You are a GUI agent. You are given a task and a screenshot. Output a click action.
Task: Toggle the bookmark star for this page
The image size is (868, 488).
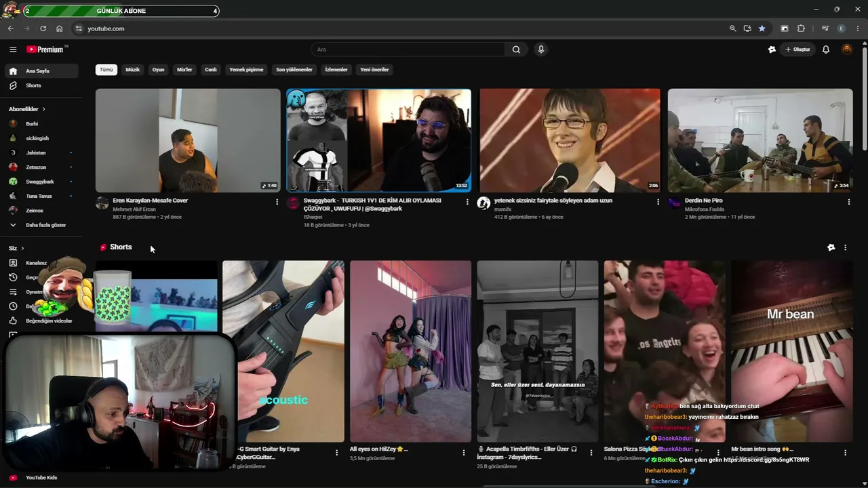[762, 28]
